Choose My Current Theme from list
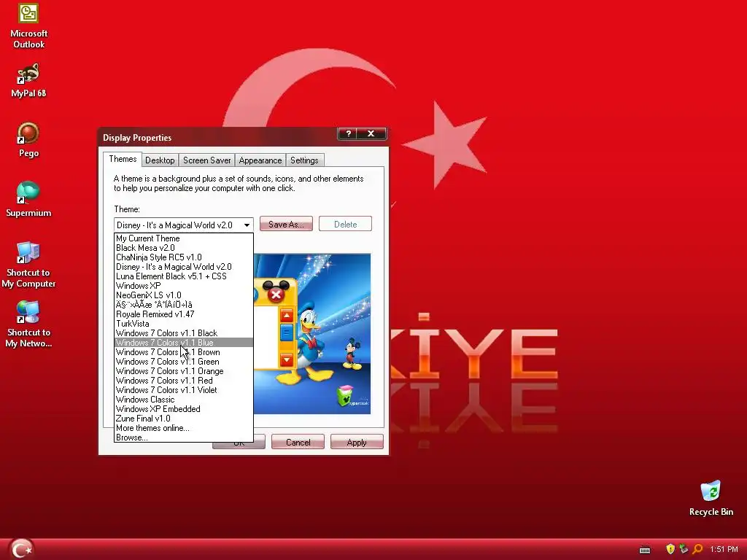 (183, 238)
